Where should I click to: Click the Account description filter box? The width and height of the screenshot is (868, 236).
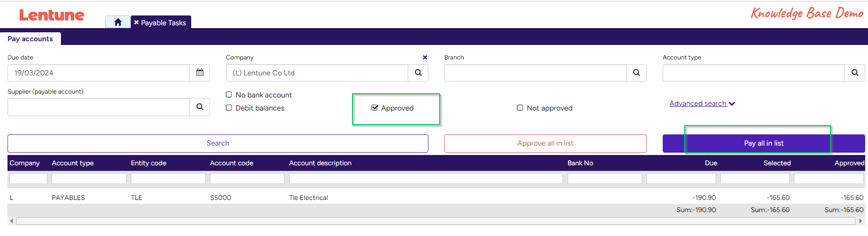pyautogui.click(x=426, y=178)
